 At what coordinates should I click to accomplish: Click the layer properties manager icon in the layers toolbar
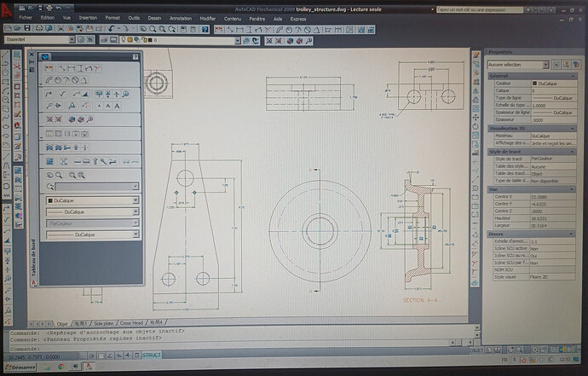[x=104, y=40]
